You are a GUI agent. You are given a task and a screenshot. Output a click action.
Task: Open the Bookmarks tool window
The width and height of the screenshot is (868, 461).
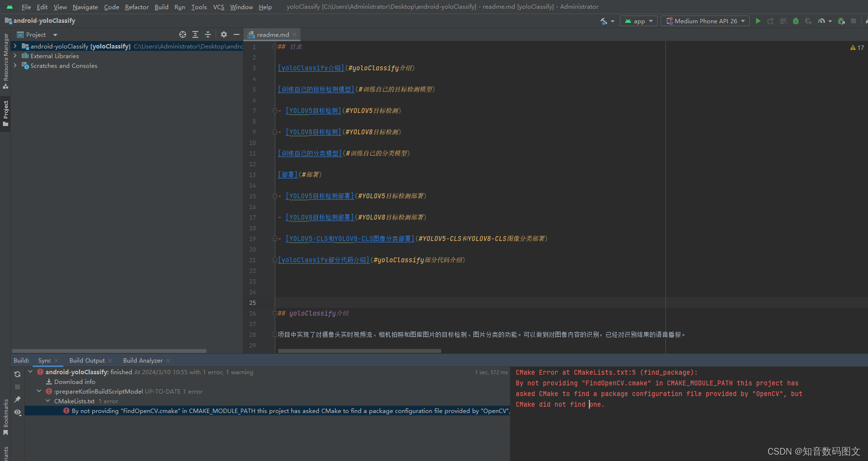[x=5, y=414]
